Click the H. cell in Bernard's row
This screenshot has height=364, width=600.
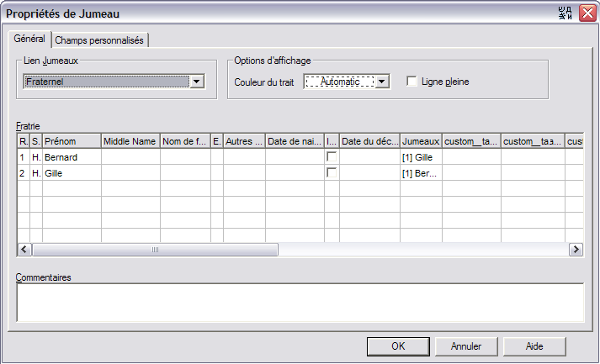36,156
